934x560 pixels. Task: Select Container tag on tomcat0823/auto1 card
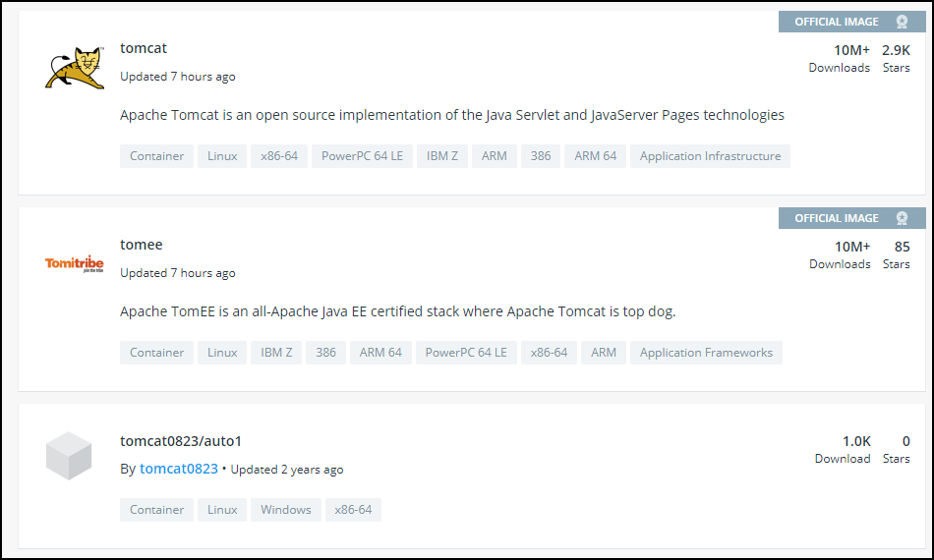point(156,510)
